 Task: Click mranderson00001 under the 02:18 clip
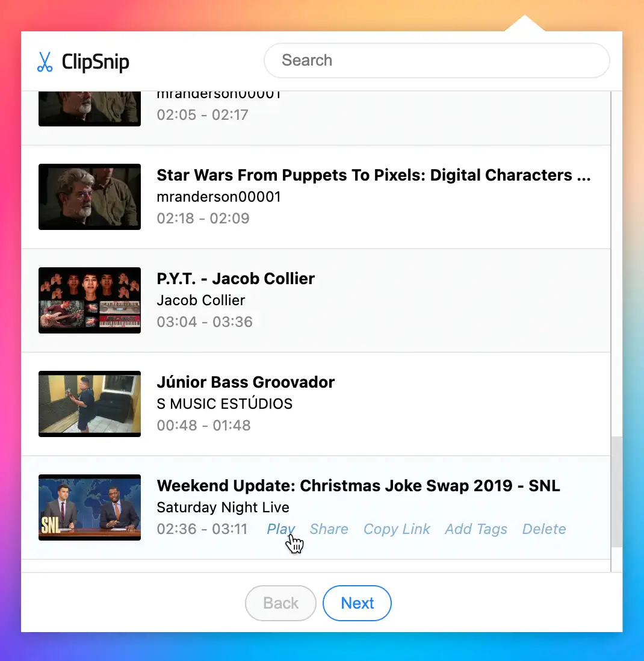click(x=218, y=196)
